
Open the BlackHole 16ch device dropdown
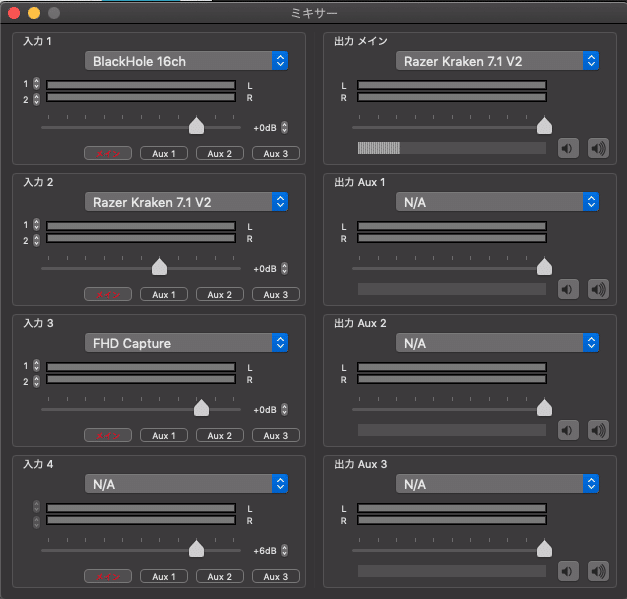tap(186, 61)
